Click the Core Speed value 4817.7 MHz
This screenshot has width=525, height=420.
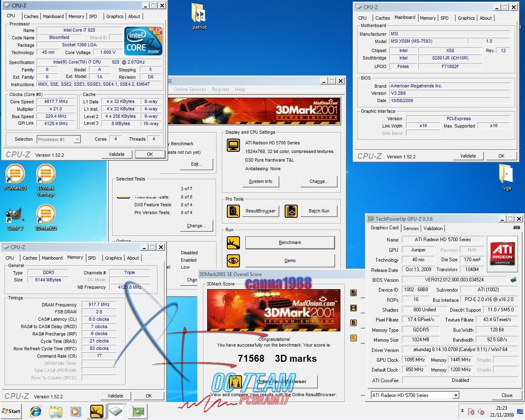click(56, 101)
